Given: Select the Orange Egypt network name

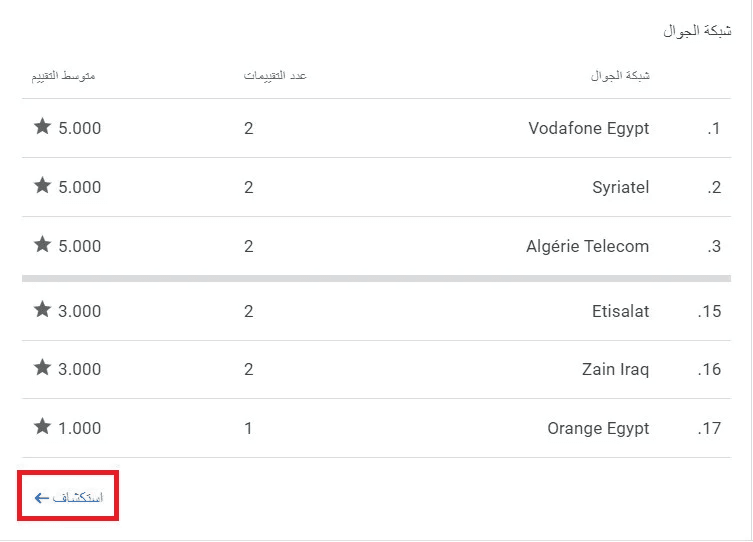Looking at the screenshot, I should coord(598,428).
